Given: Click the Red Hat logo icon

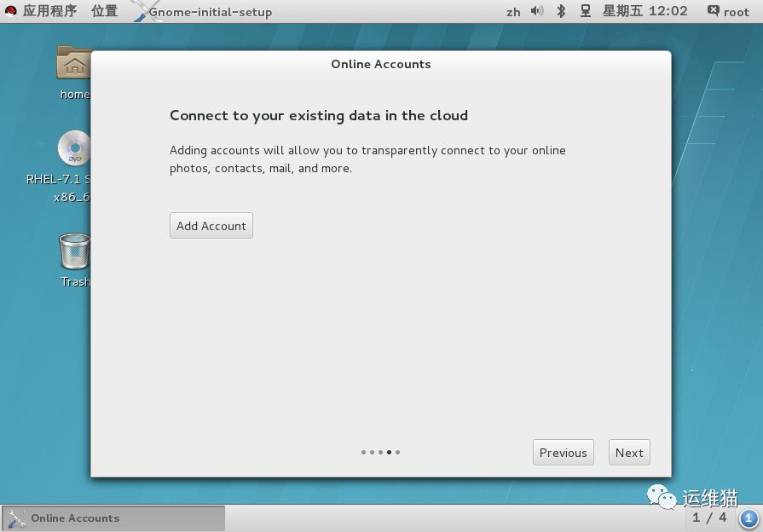Looking at the screenshot, I should pos(11,11).
